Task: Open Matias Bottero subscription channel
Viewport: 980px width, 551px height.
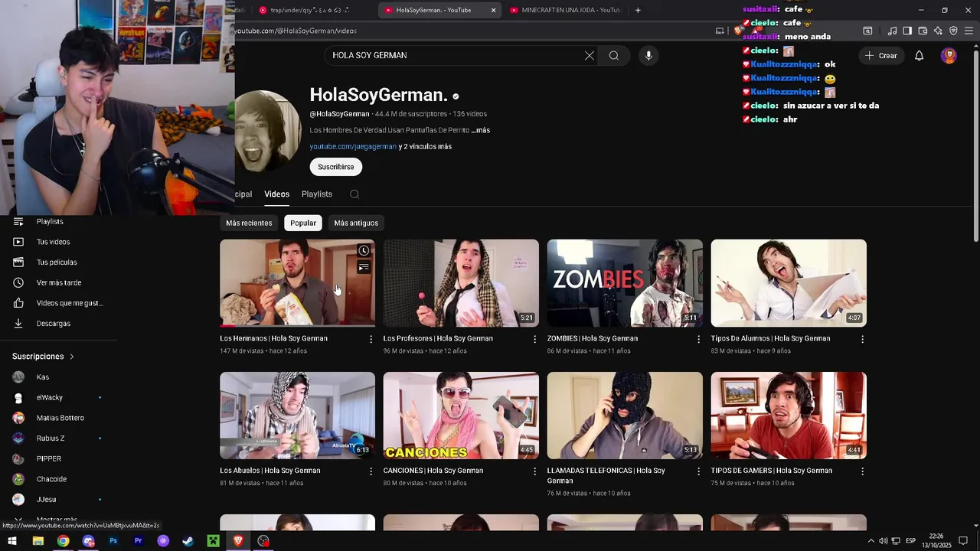Action: pos(60,418)
